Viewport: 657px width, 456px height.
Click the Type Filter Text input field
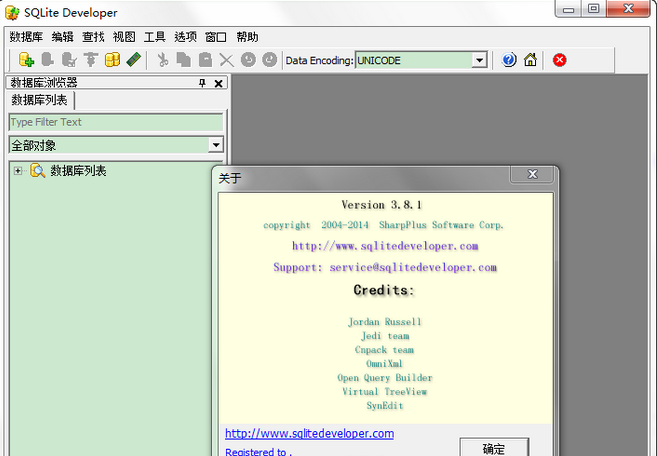pos(116,122)
